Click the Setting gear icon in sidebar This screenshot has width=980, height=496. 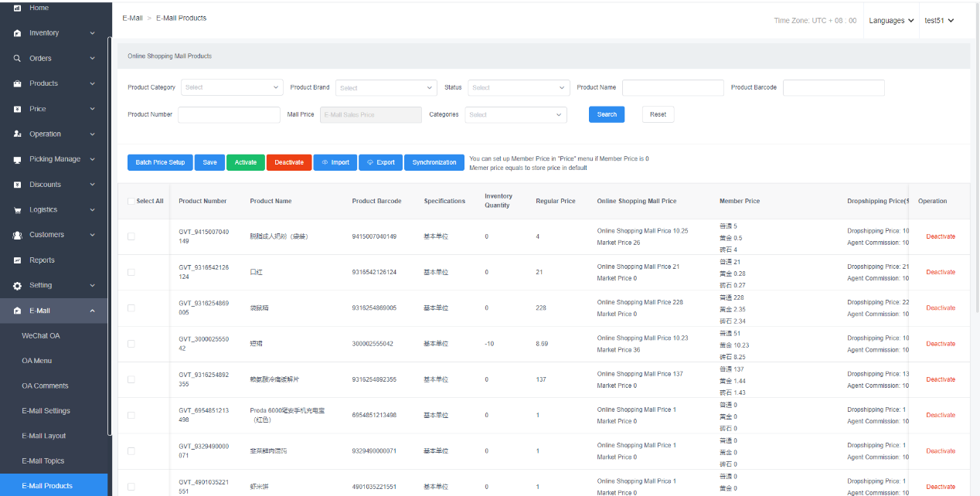click(17, 286)
